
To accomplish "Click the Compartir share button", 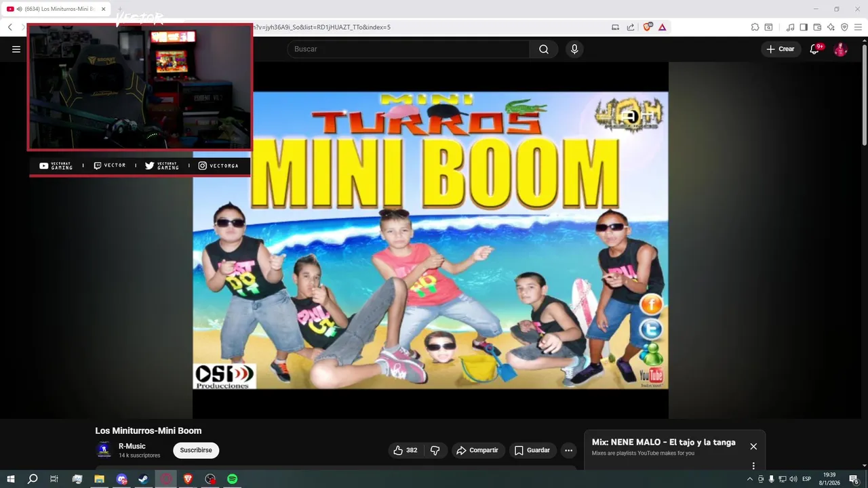I will point(477,450).
